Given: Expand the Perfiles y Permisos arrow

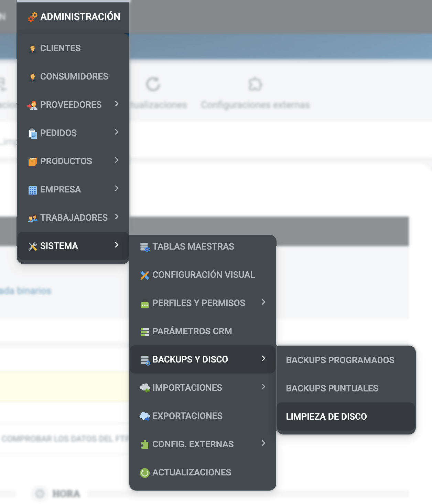Looking at the screenshot, I should (x=263, y=302).
